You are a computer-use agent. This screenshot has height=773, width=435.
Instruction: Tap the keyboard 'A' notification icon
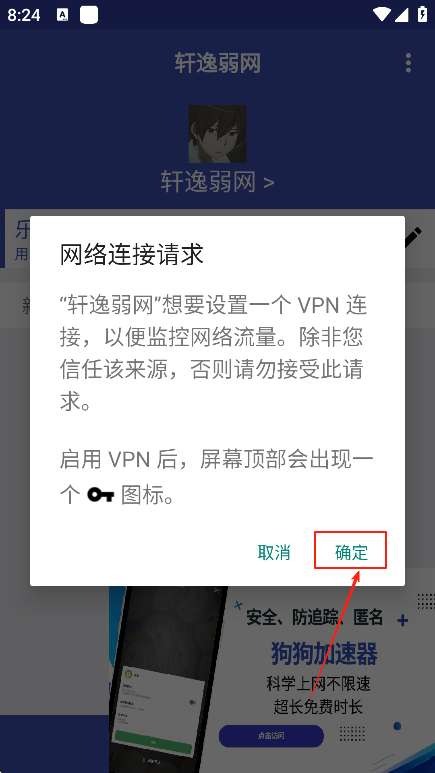[63, 15]
